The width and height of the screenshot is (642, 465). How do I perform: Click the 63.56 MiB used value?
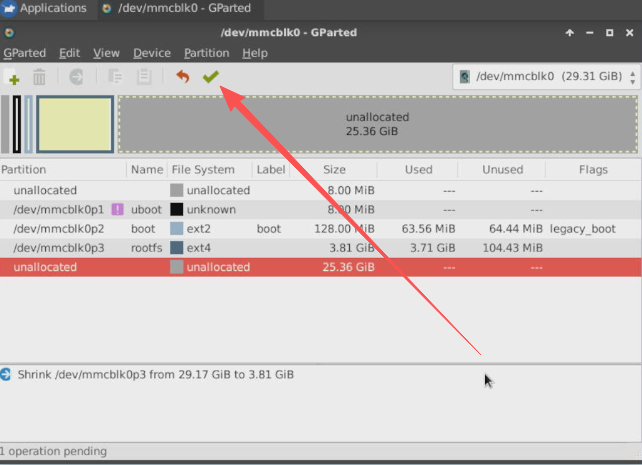click(428, 229)
